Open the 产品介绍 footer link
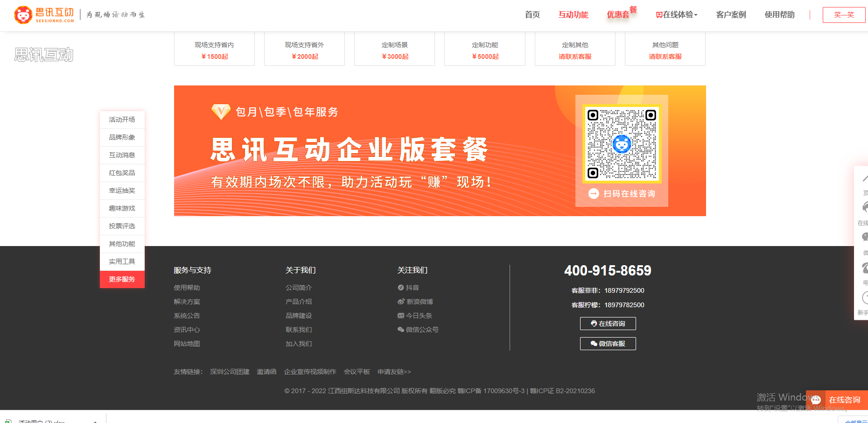 pos(299,302)
